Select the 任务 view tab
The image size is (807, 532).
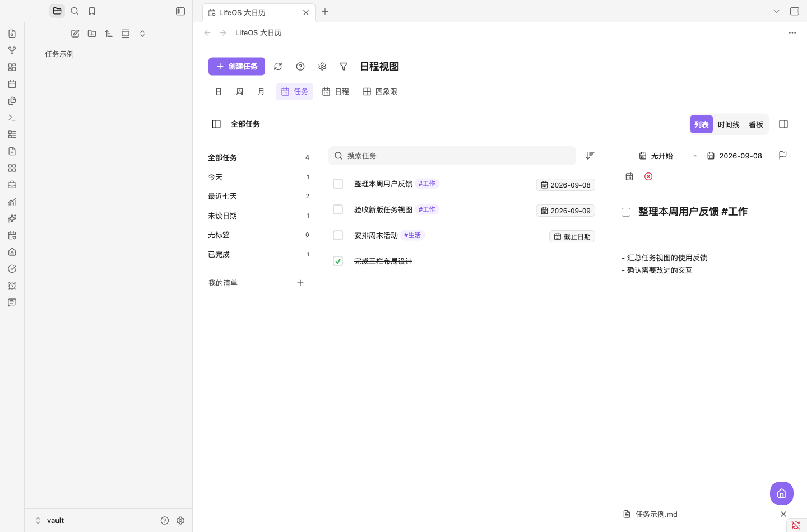coord(294,91)
